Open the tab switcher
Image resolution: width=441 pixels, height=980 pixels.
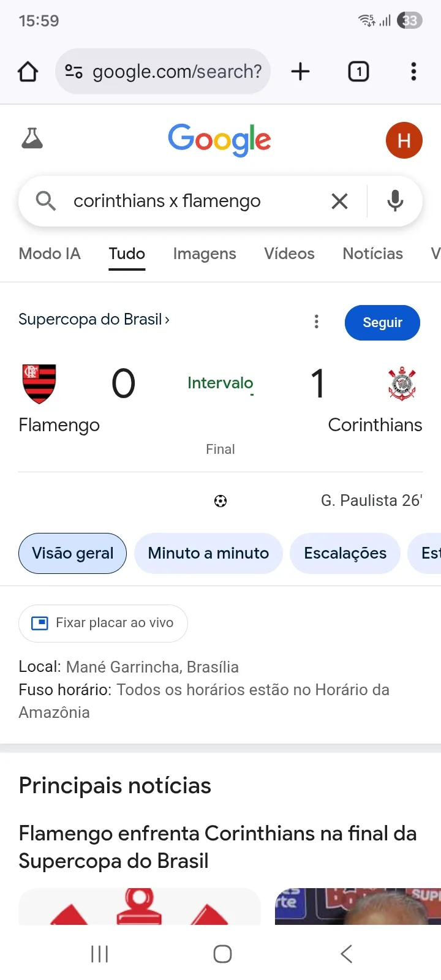click(x=358, y=72)
